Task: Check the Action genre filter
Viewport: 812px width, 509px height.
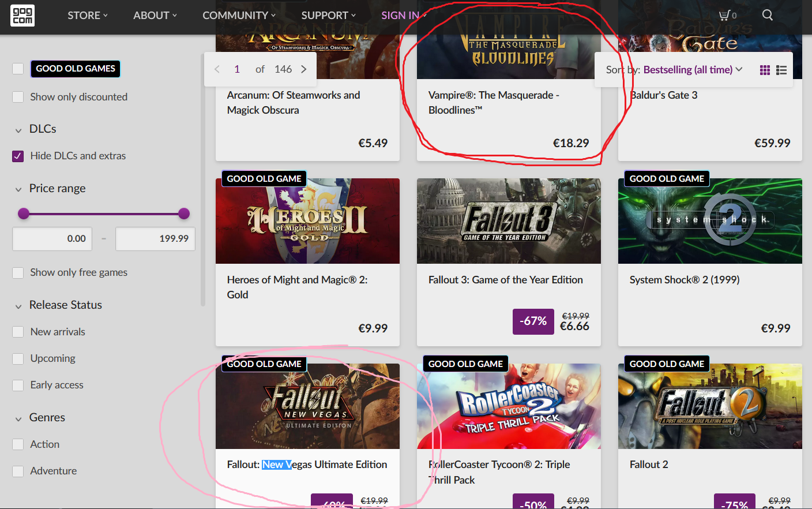Action: (18, 444)
